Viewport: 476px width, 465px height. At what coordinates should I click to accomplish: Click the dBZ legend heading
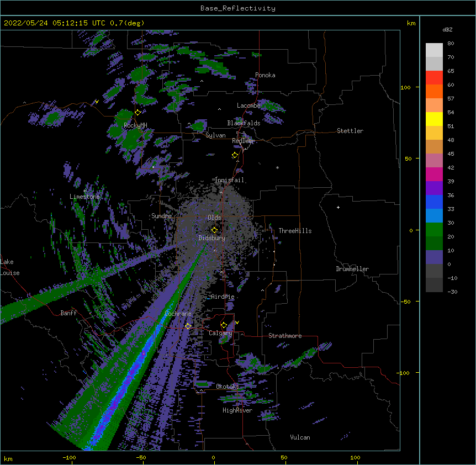coord(447,29)
